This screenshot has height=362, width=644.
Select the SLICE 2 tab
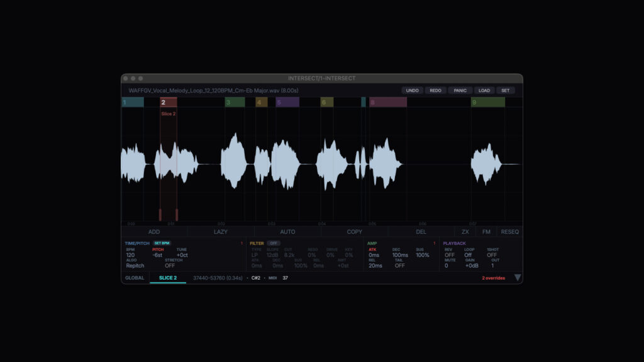coord(167,278)
